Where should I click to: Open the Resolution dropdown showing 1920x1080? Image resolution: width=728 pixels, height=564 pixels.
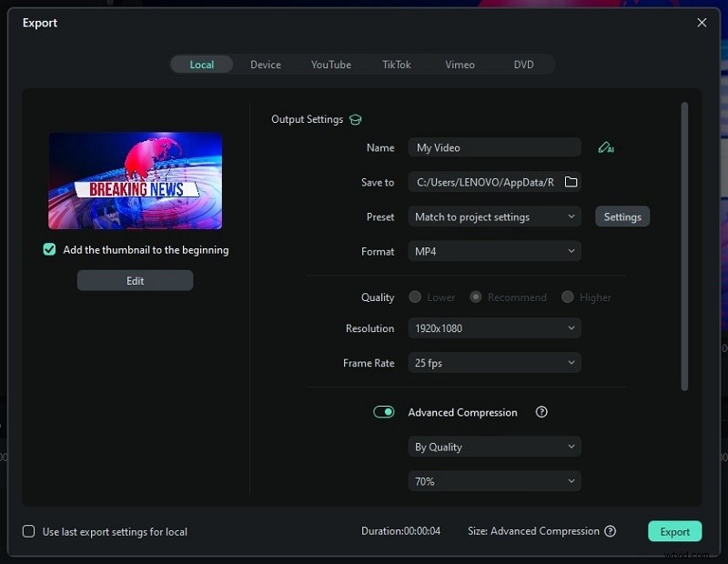pyautogui.click(x=494, y=327)
